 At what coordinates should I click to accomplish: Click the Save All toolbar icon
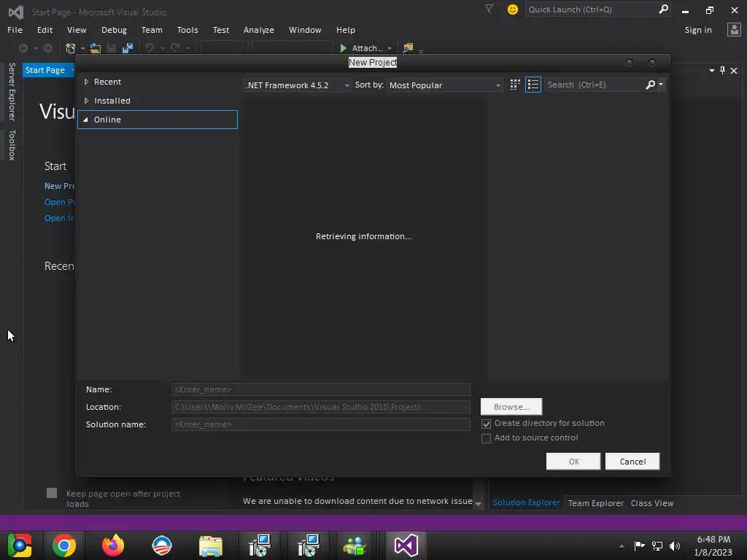pos(127,48)
